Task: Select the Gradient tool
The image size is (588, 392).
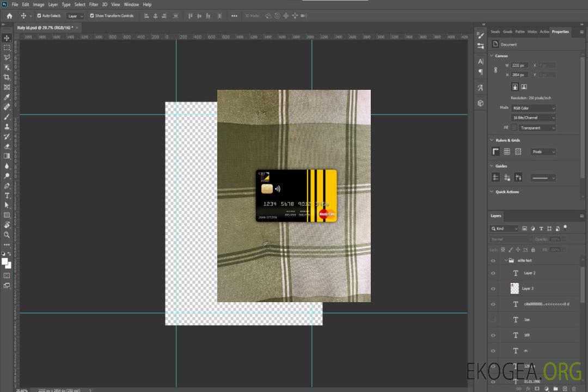Action: tap(7, 156)
